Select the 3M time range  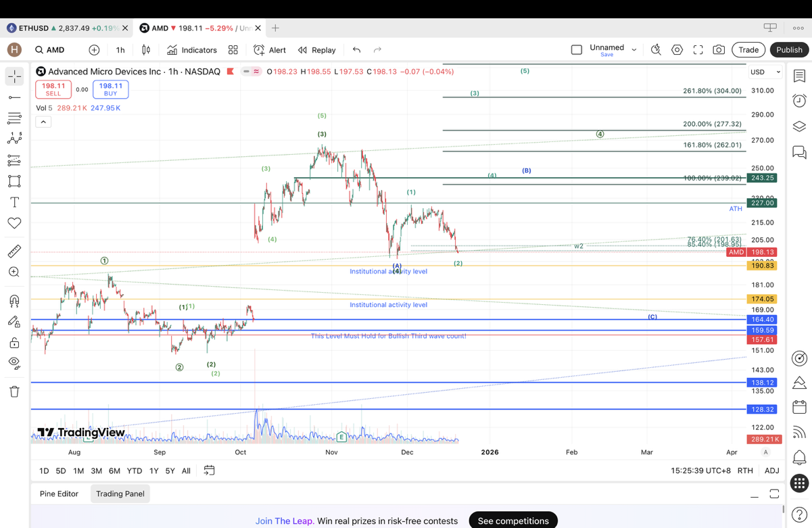96,471
